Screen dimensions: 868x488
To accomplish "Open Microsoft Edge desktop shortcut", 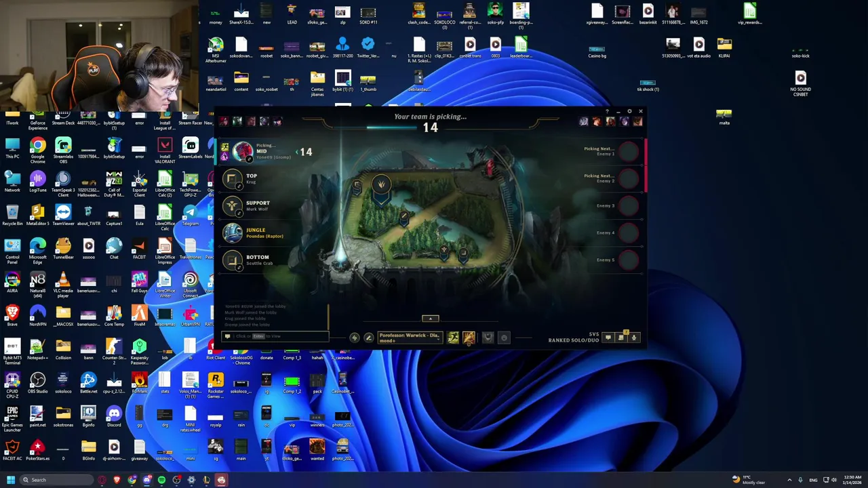I will point(37,251).
